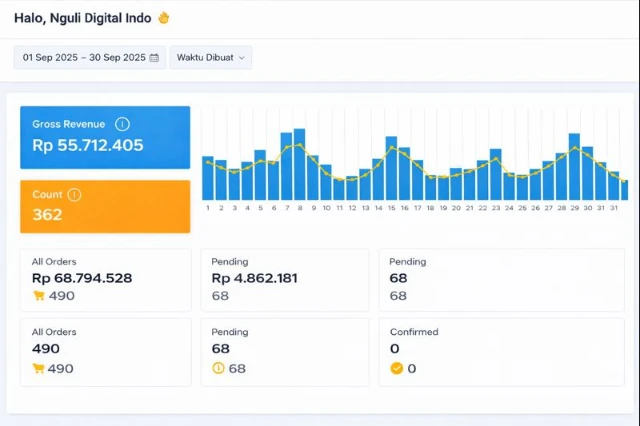The width and height of the screenshot is (640, 426).
Task: Click the yellow clock icon under Pending 68
Action: point(218,368)
